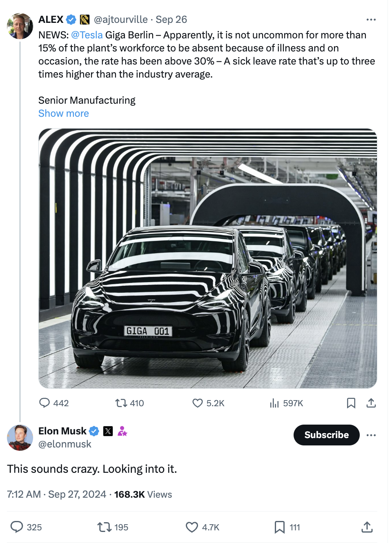Like Elon Musk's tweet
392x543 pixels.
[192, 527]
